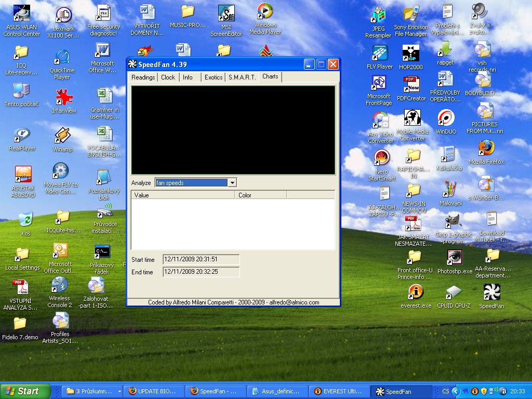Click the Windows Start button
Viewport: 532px width, 399px height.
click(x=25, y=391)
